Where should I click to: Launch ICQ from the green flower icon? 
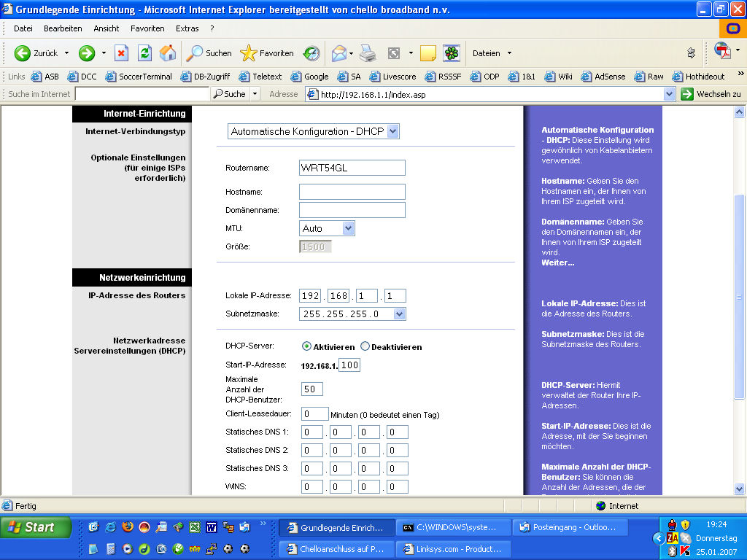point(451,53)
